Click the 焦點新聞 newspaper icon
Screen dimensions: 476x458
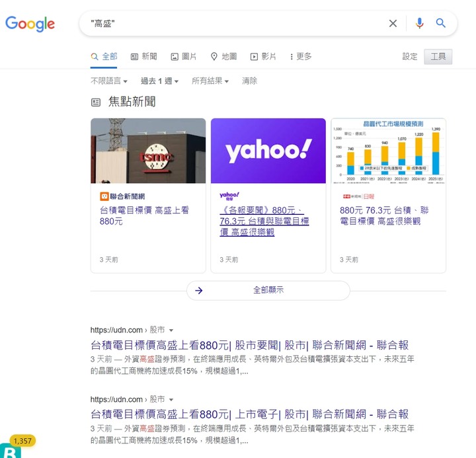tap(96, 102)
